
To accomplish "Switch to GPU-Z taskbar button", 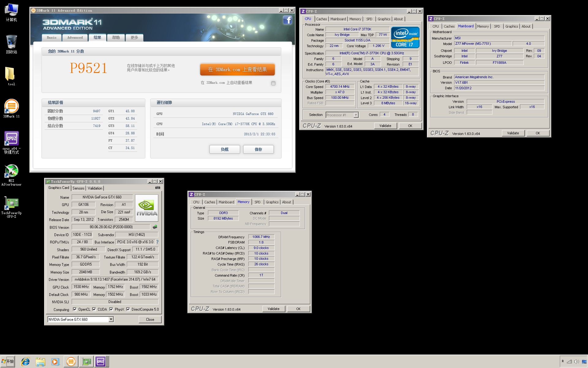I will click(86, 362).
